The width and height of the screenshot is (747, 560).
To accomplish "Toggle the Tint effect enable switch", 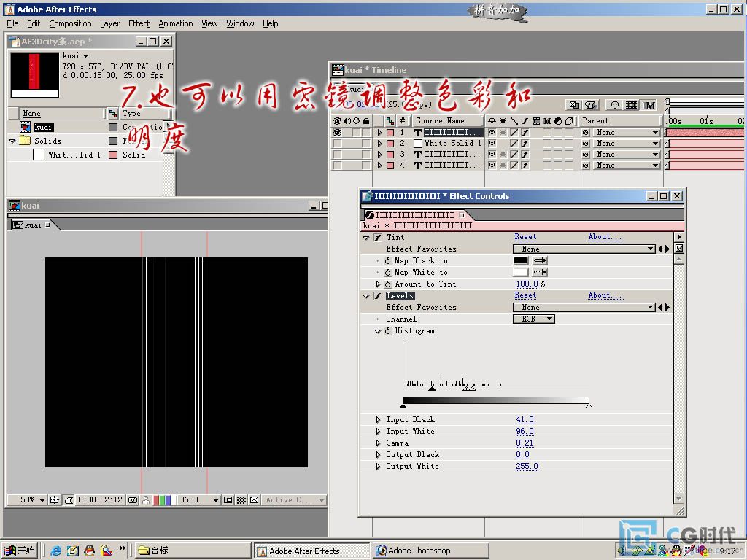I will click(x=378, y=238).
